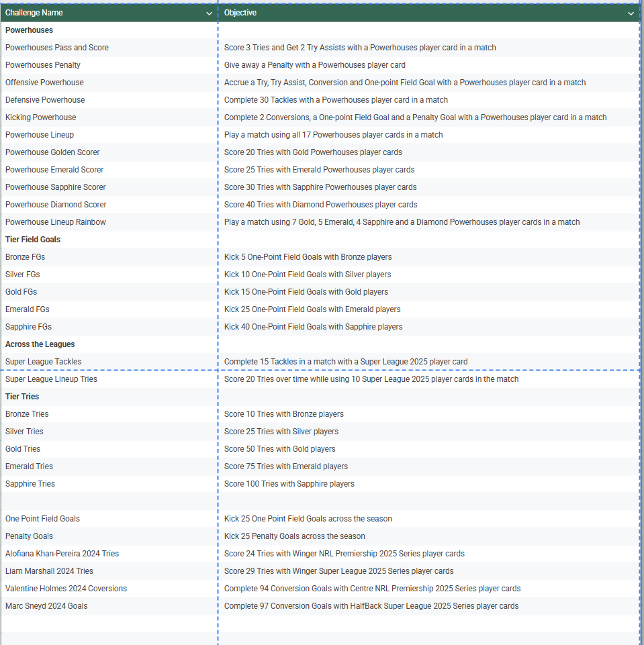
Task: Click the Objective header text
Action: tap(240, 13)
